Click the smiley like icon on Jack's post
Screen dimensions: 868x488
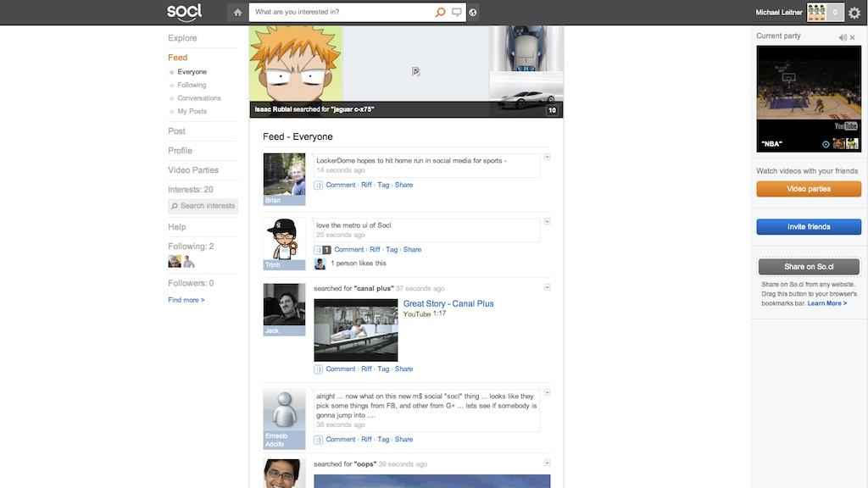319,369
